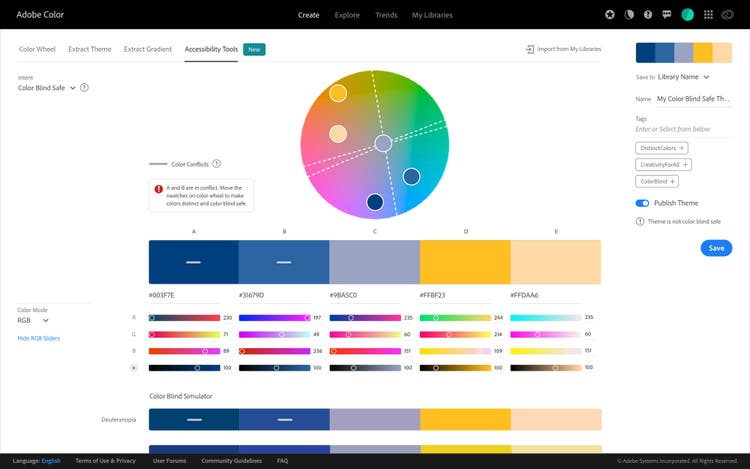The height and width of the screenshot is (469, 750).
Task: Open the User Forums footer link
Action: coord(169,461)
